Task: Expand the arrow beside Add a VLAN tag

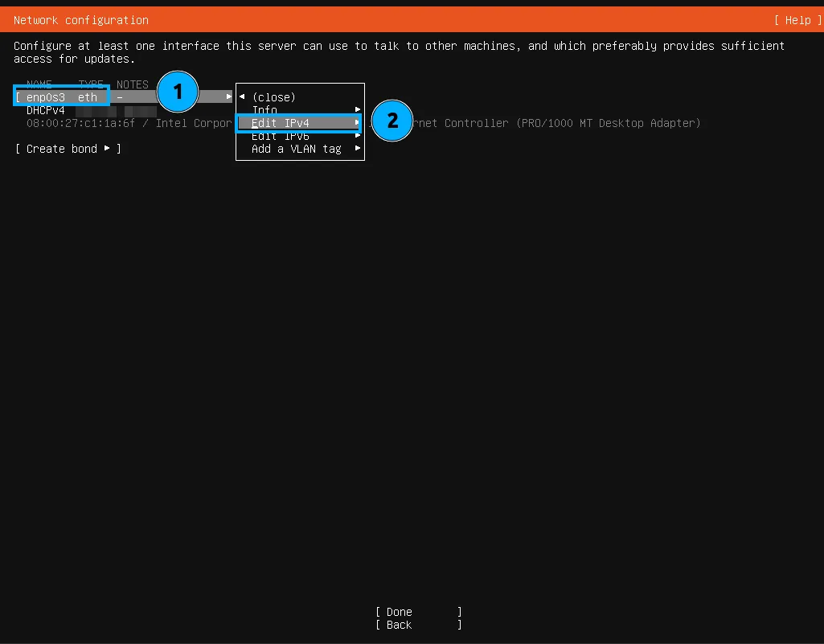Action: [358, 149]
